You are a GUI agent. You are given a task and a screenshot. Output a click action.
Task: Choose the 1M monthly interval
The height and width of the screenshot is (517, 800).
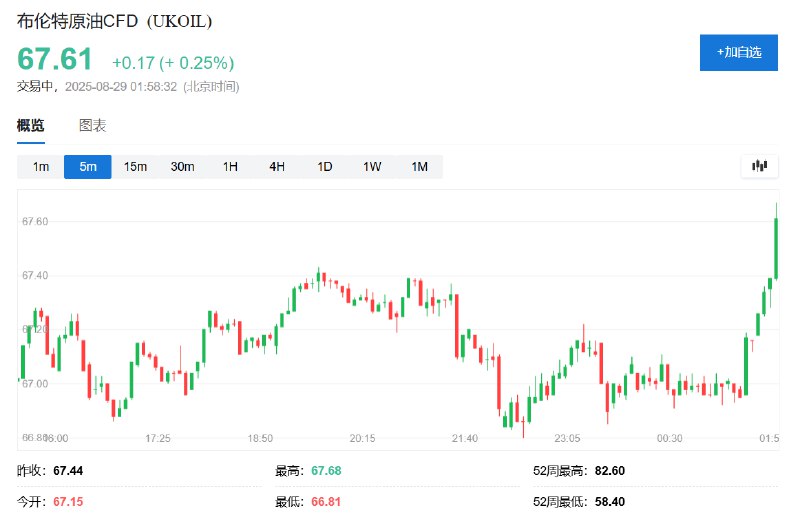[419, 167]
